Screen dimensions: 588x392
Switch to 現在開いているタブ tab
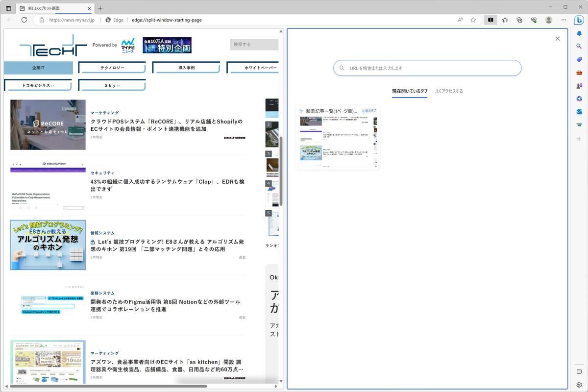point(410,91)
